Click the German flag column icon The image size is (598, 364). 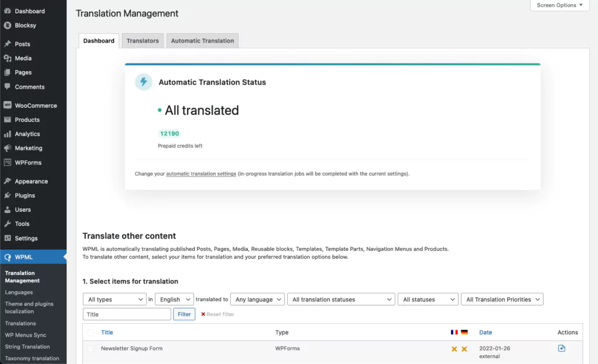pyautogui.click(x=464, y=332)
